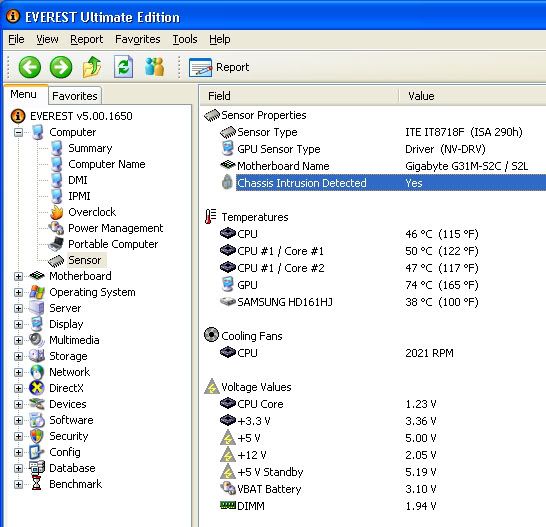Click the Overclock flame icon

point(56,212)
